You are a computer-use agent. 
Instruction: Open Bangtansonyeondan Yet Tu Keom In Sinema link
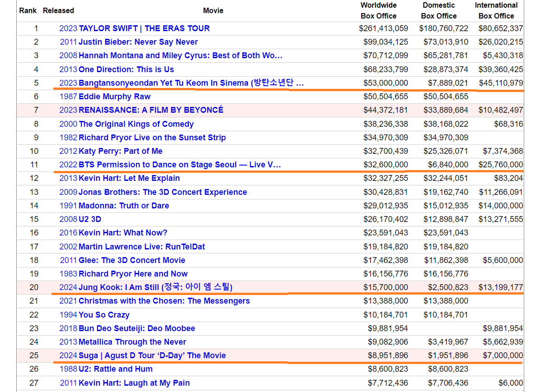tap(191, 83)
